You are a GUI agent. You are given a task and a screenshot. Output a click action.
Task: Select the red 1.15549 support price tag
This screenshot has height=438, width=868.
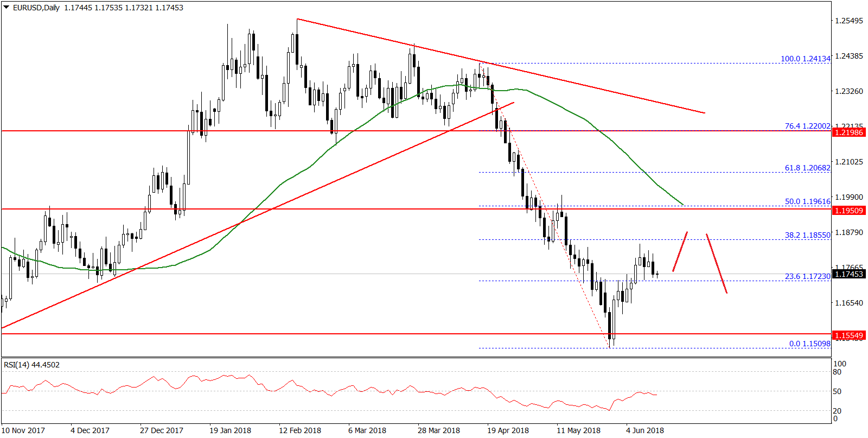click(x=848, y=336)
